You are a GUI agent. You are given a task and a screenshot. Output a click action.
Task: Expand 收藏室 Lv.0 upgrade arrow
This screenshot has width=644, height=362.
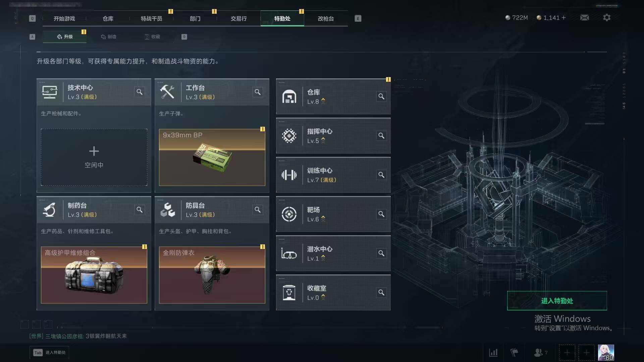coord(323,297)
